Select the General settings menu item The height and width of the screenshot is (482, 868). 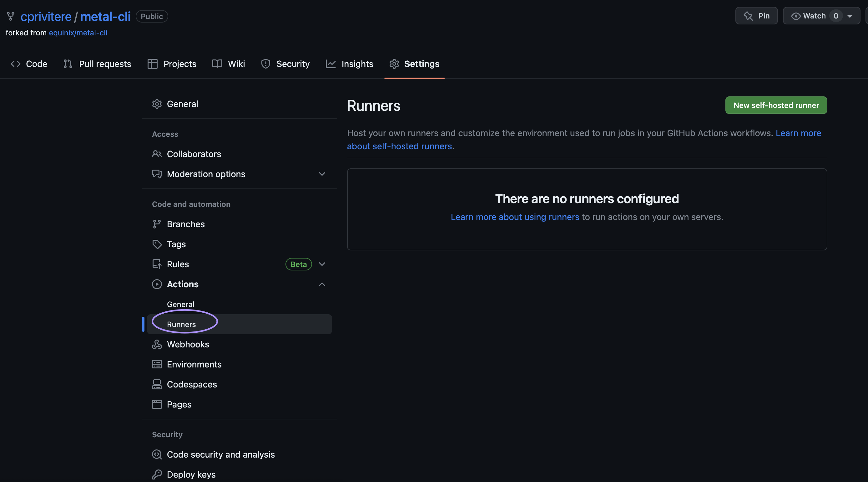[x=183, y=104]
